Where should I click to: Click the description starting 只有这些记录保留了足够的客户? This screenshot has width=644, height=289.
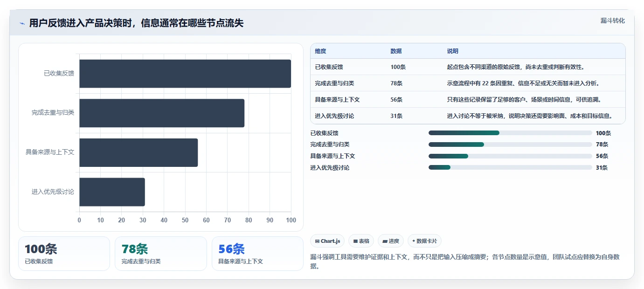point(524,99)
